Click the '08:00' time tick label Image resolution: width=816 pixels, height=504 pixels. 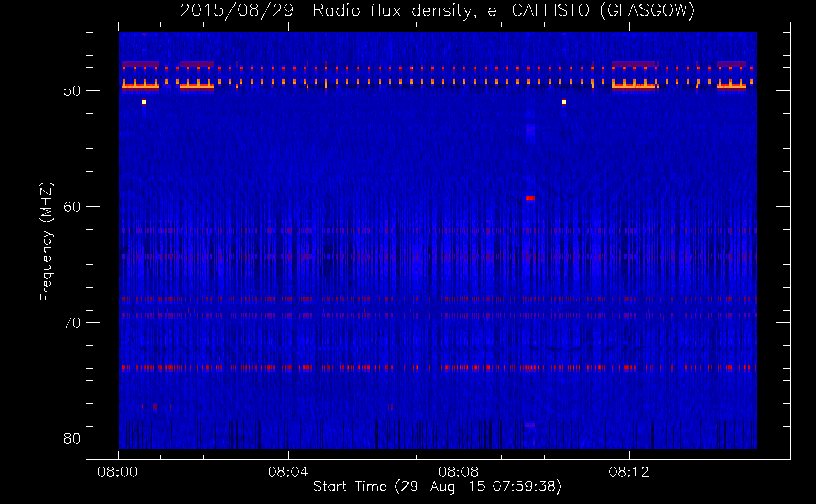pyautogui.click(x=118, y=472)
